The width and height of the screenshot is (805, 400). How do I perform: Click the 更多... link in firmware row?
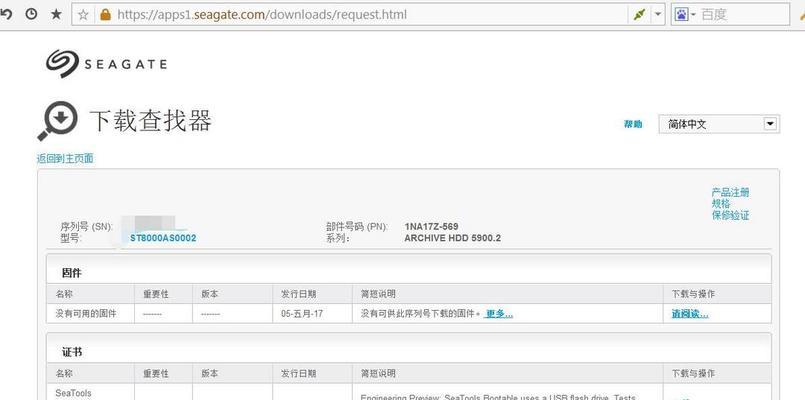(498, 314)
